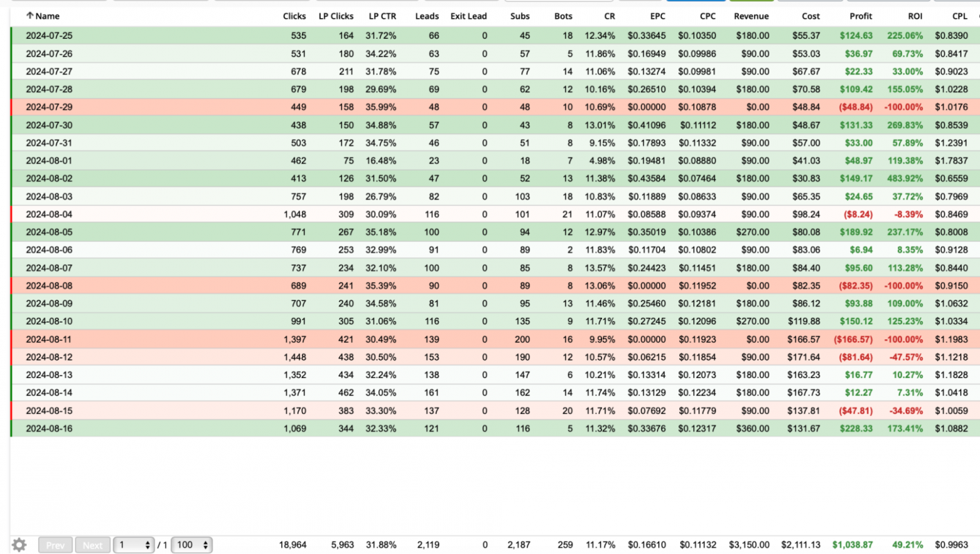980x554 pixels.
Task: Click the $1.7837 CPL value
Action: tap(951, 161)
